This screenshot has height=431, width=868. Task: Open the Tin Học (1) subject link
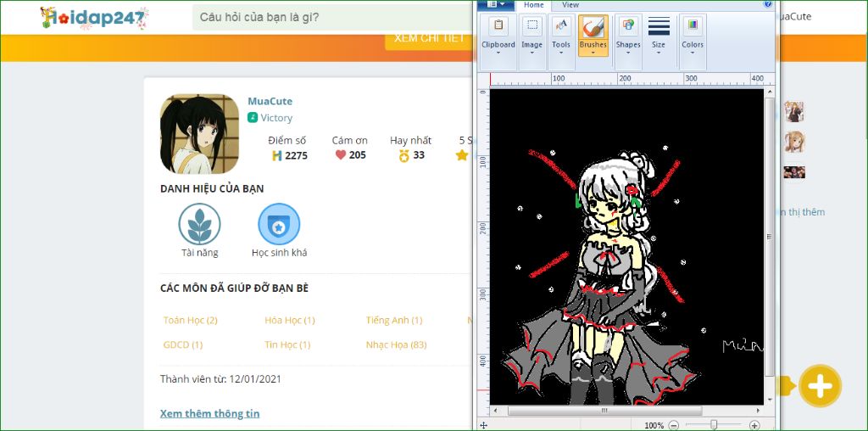(x=287, y=344)
